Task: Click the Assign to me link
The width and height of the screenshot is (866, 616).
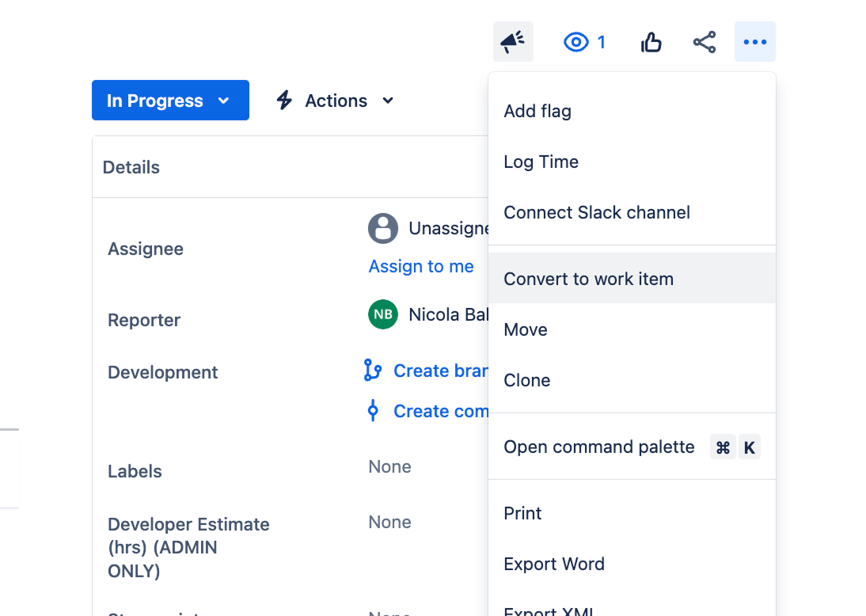Action: 421,266
